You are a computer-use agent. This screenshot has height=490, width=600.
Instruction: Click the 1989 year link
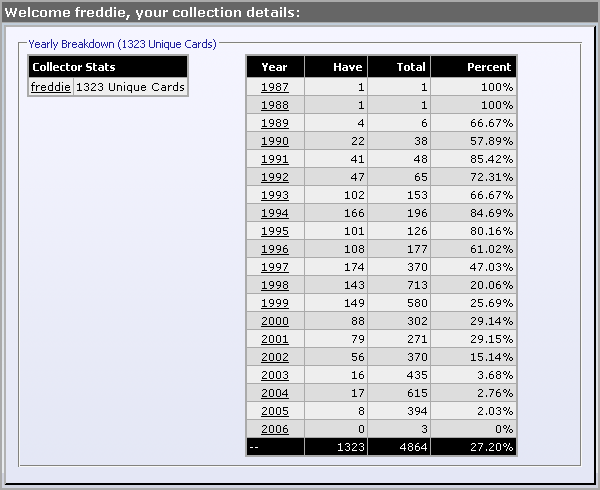click(x=274, y=123)
